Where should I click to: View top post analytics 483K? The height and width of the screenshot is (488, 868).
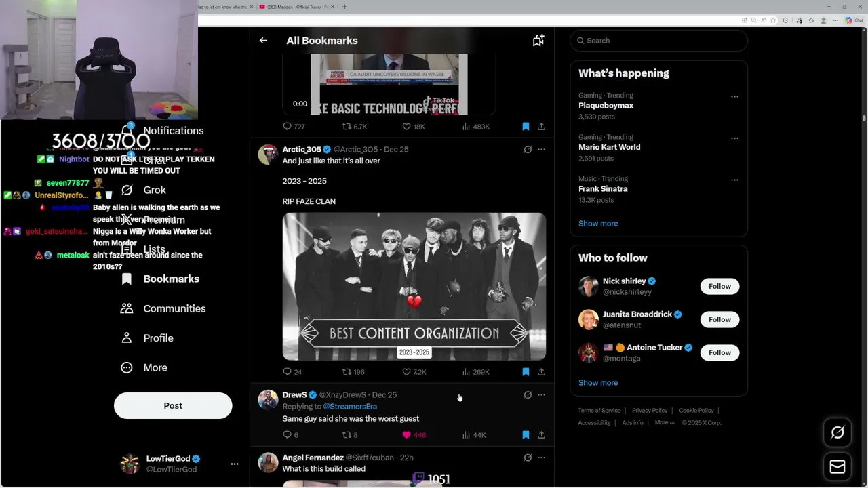[x=475, y=127]
